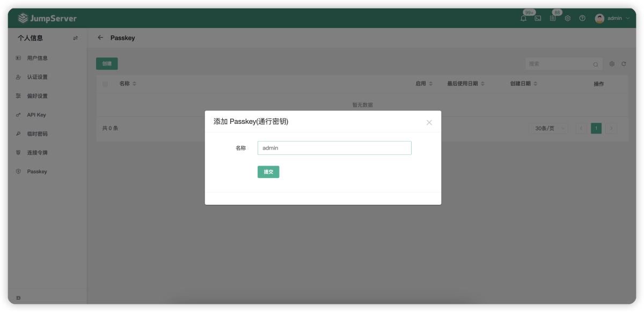Image resolution: width=644 pixels, height=312 pixels.
Task: Refresh the Passkey table list
Action: click(x=624, y=63)
